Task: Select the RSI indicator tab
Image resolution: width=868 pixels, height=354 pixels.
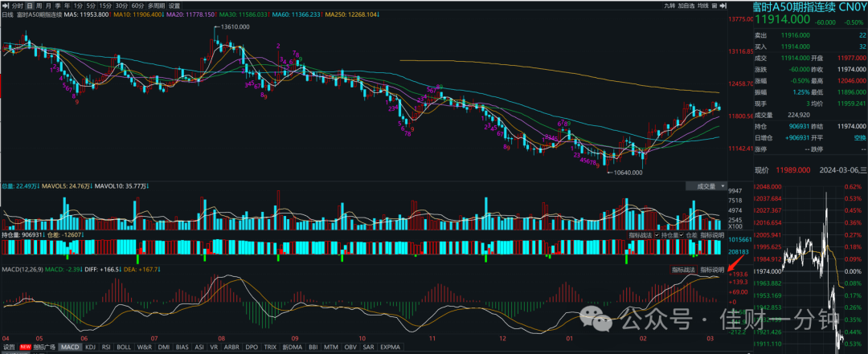Action: pyautogui.click(x=106, y=347)
